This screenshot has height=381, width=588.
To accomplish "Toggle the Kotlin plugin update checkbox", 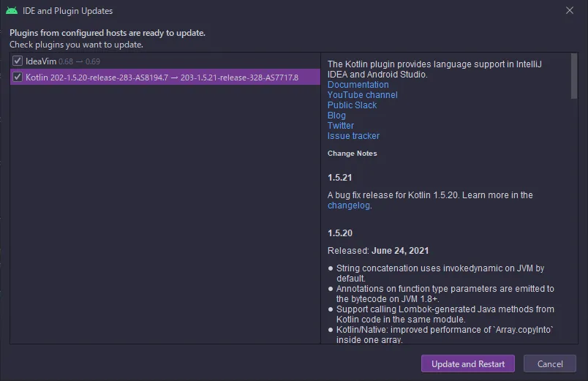I will click(x=18, y=78).
